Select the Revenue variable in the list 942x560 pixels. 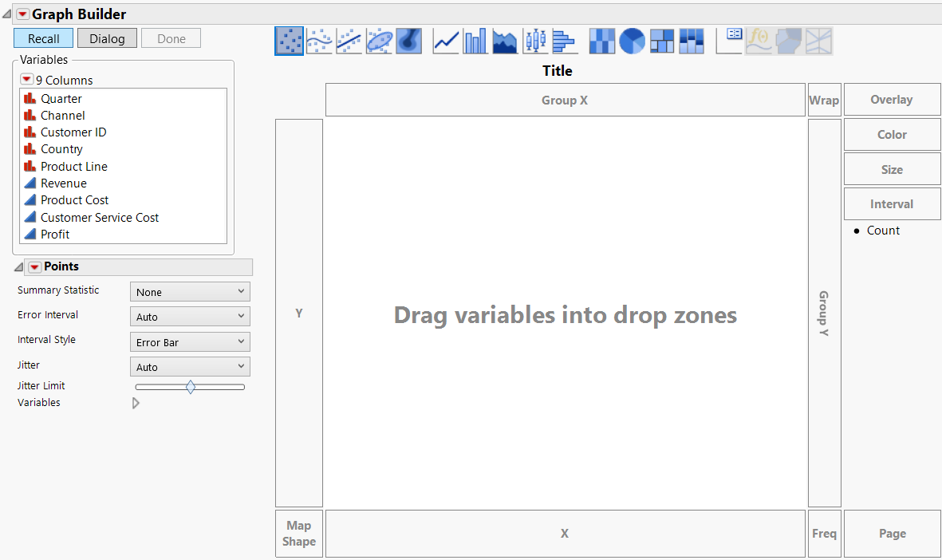pos(64,183)
